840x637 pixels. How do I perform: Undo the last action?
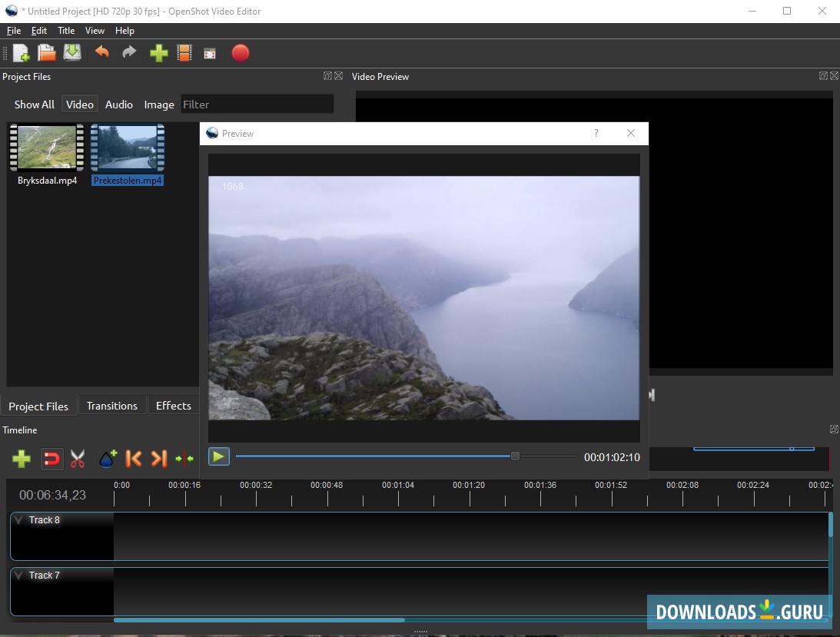click(102, 52)
